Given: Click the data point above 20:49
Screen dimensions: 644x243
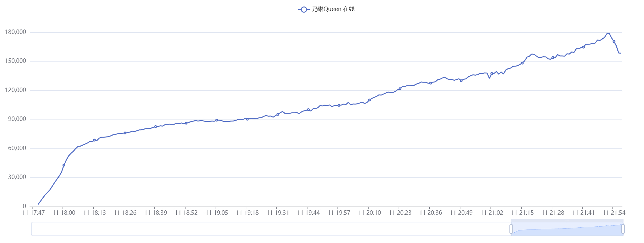Looking at the screenshot, I should 461,81.
